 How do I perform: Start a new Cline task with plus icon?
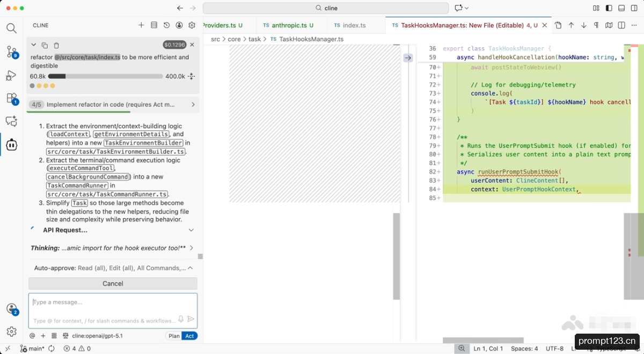(141, 25)
